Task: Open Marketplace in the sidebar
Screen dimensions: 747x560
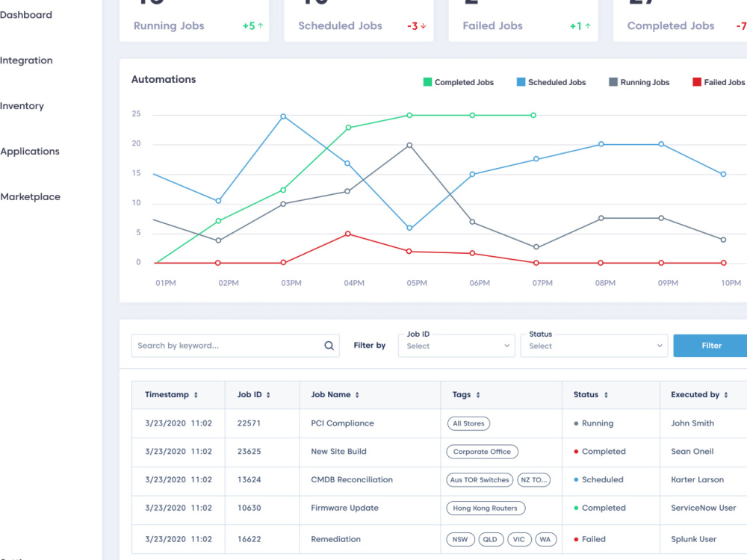Action: pyautogui.click(x=30, y=196)
